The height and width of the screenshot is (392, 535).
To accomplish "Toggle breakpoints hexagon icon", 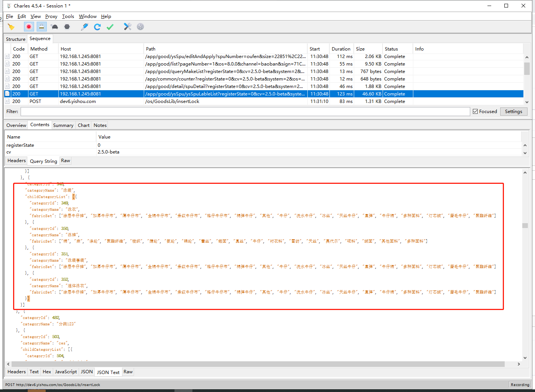I will point(67,27).
